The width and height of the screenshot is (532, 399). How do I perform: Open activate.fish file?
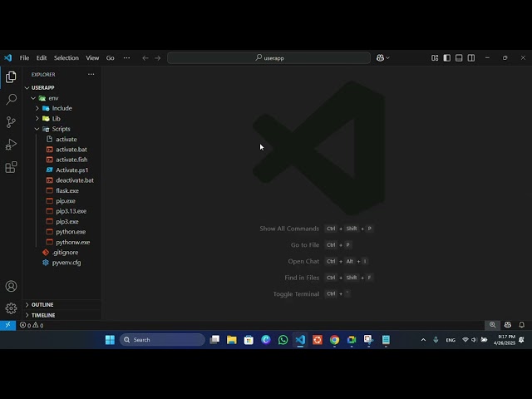click(x=62, y=160)
